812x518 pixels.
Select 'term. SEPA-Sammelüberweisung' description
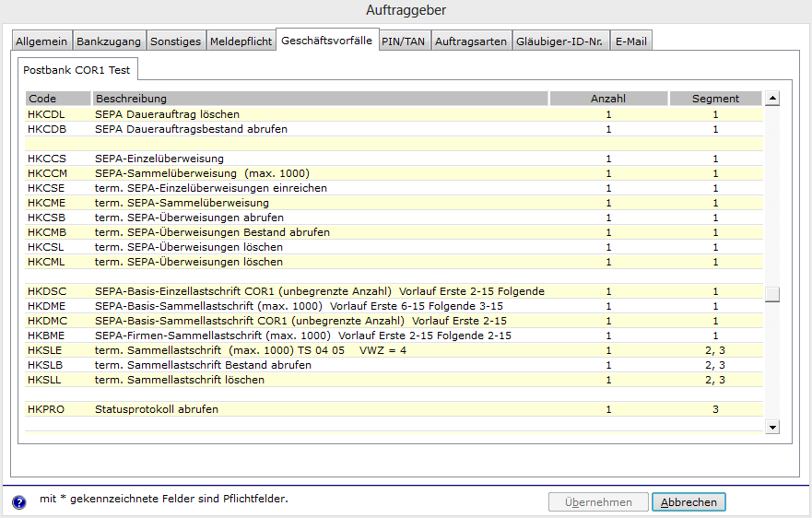[x=182, y=203]
